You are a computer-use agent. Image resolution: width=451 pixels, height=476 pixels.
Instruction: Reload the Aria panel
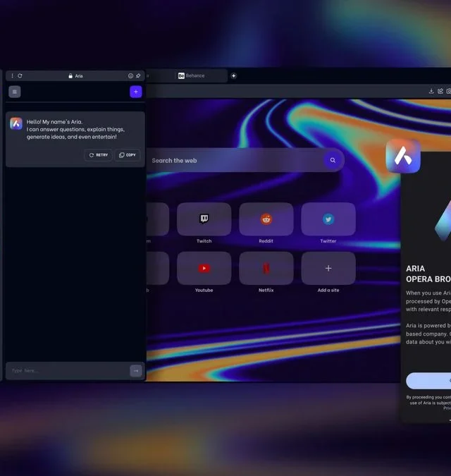point(20,75)
